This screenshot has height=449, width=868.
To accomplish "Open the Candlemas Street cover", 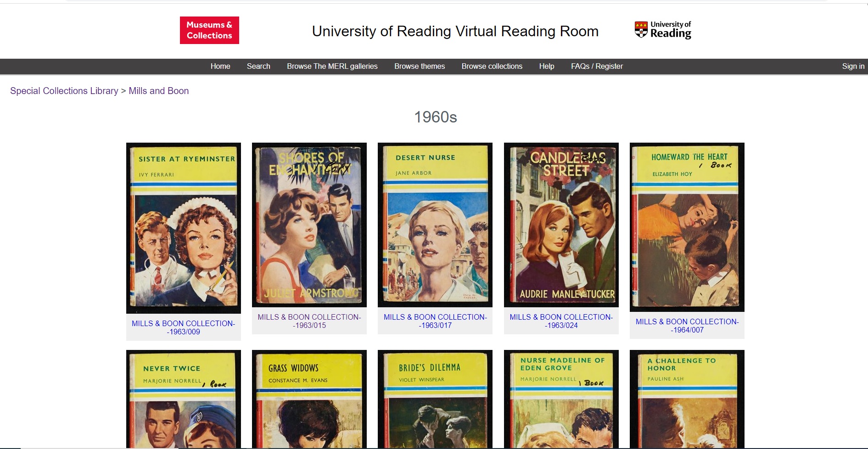I will click(561, 225).
